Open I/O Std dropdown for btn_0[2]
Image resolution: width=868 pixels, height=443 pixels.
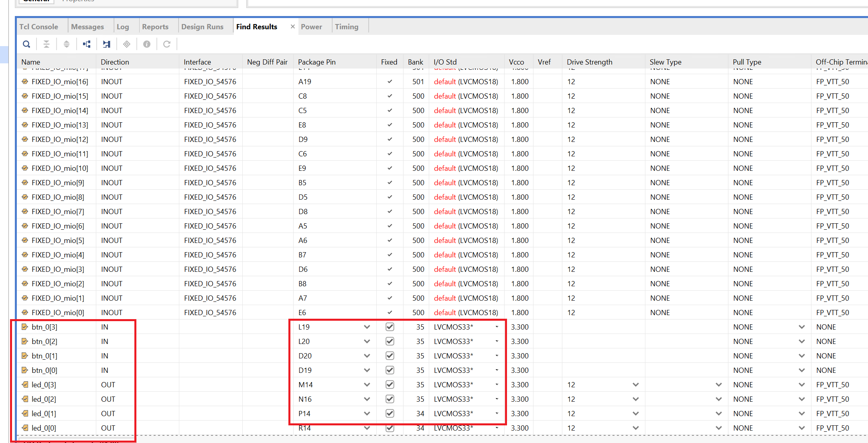coord(497,341)
